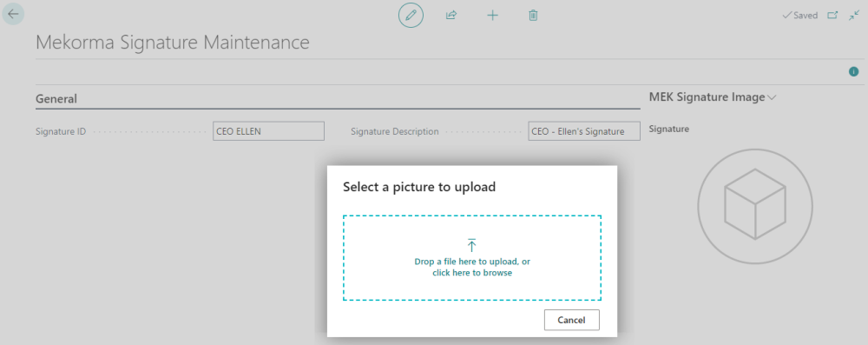Click 'Select a picture to upload' heading

click(x=419, y=187)
